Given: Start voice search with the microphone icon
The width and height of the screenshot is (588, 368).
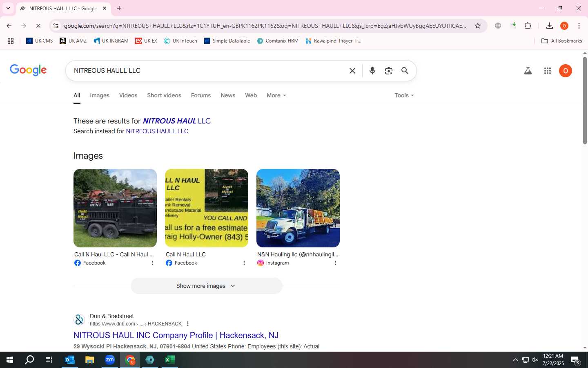Looking at the screenshot, I should tap(372, 71).
